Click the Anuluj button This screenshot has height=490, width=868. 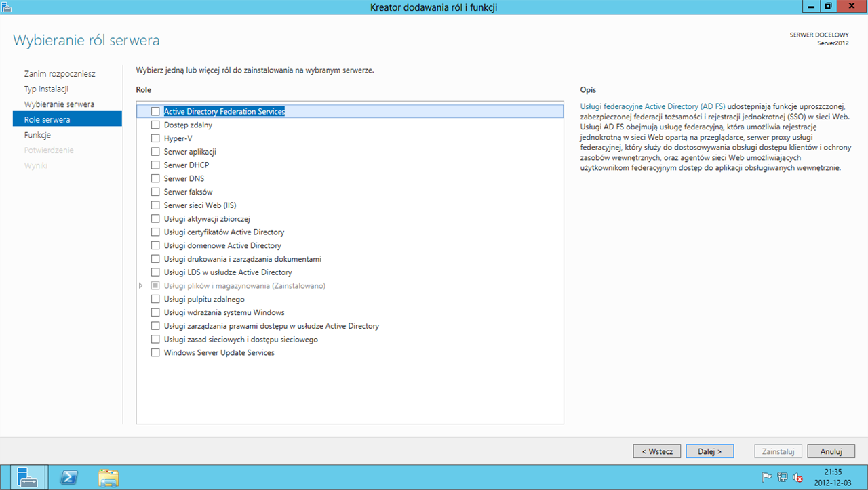[831, 451]
